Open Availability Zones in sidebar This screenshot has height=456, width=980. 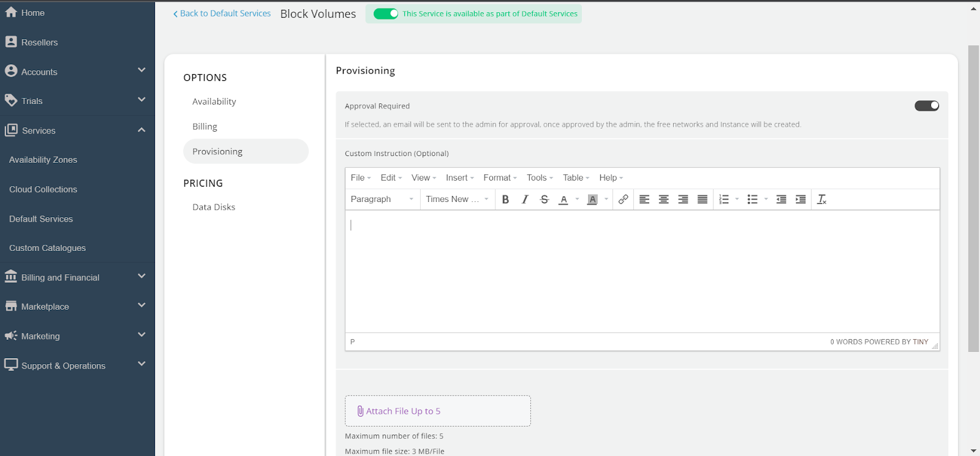[x=43, y=160]
